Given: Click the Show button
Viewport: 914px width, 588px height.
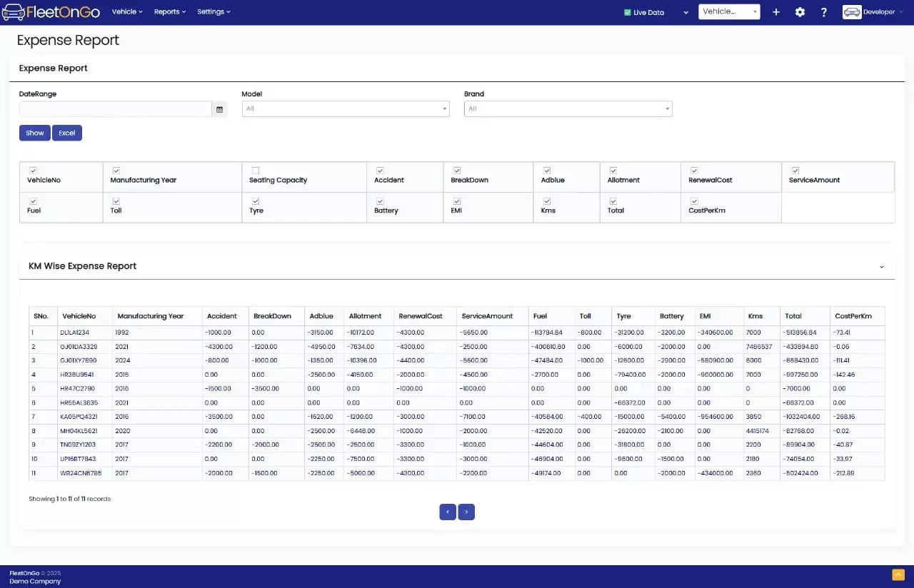Looking at the screenshot, I should [x=35, y=133].
